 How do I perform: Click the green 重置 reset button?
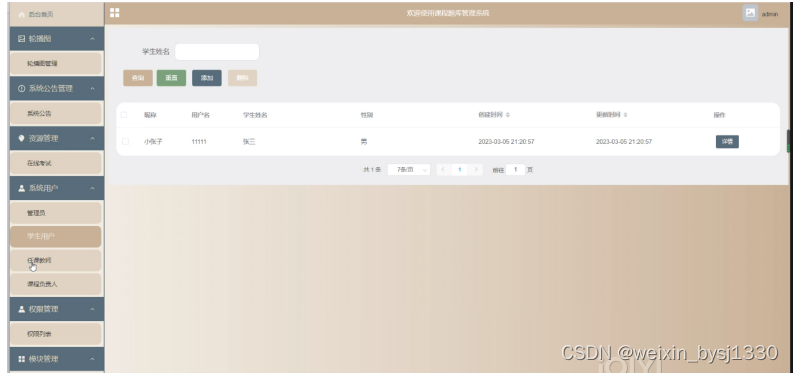click(171, 78)
